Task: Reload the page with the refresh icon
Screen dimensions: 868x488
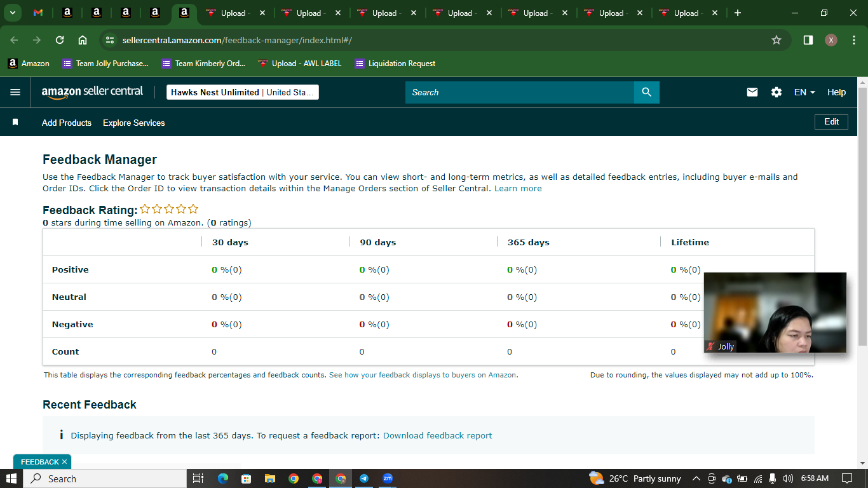Action: tap(60, 40)
